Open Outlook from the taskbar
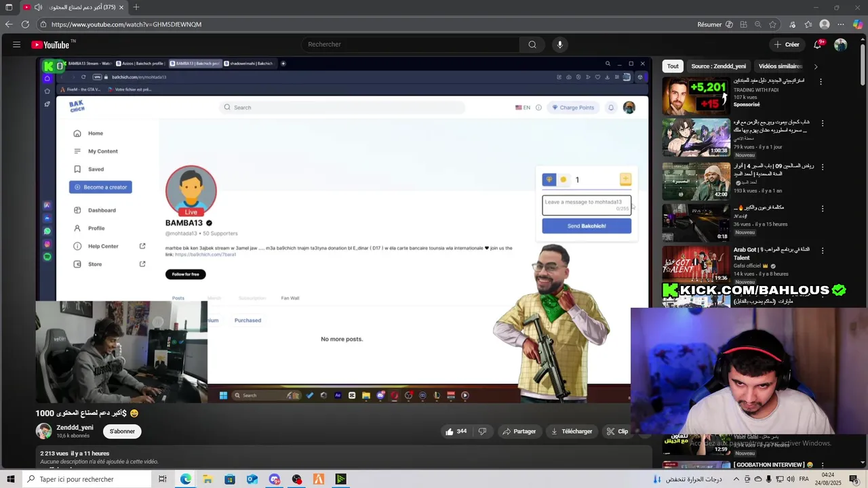Viewport: 868px width, 488px height. point(252,479)
